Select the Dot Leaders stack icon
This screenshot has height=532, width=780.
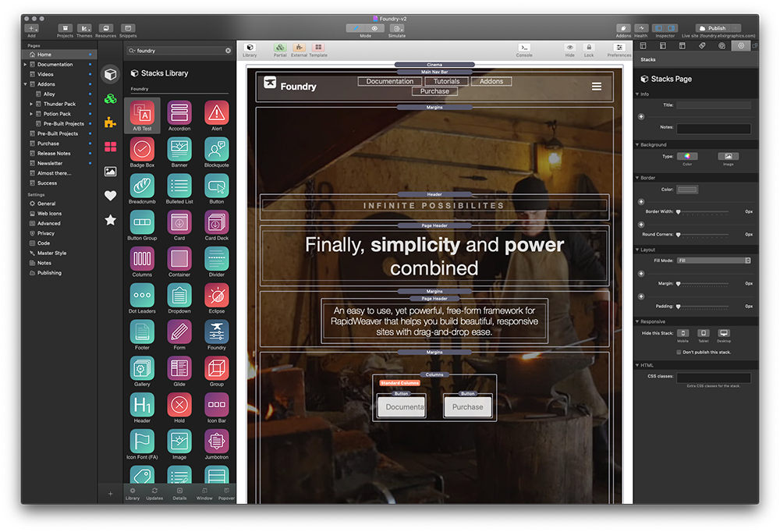142,295
